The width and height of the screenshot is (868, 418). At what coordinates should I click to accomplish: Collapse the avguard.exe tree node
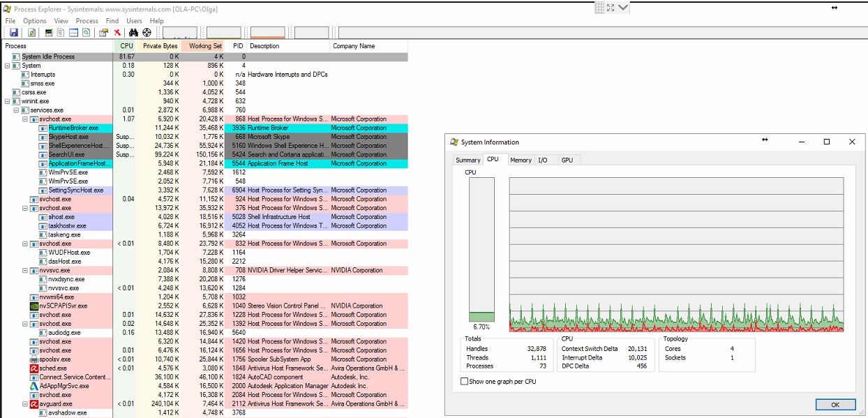(x=25, y=404)
